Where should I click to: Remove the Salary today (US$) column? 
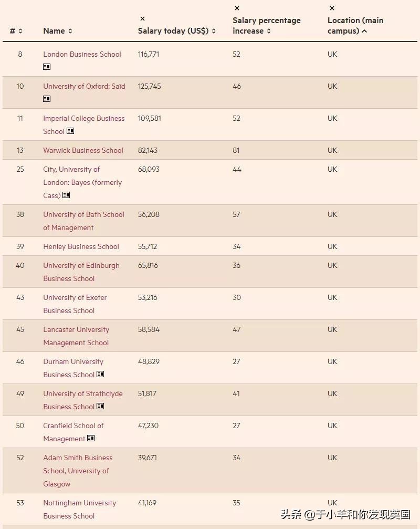(142, 19)
